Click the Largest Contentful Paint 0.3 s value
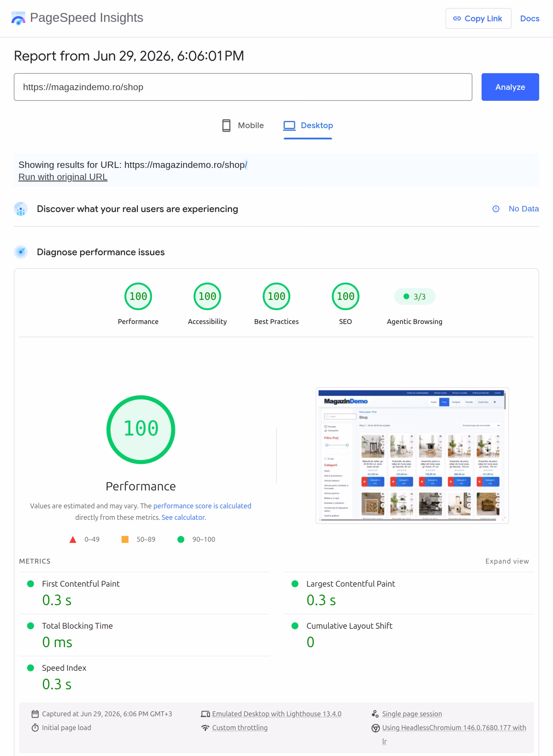553x756 pixels. 321,600
